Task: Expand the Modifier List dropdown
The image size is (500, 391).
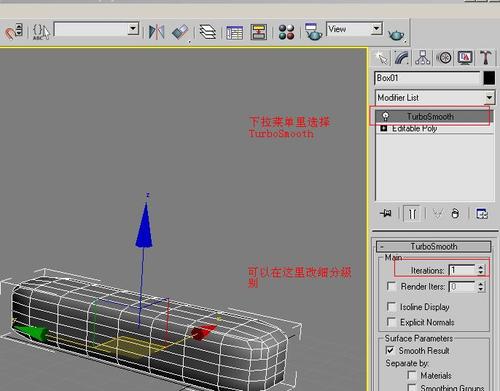Action: [489, 98]
